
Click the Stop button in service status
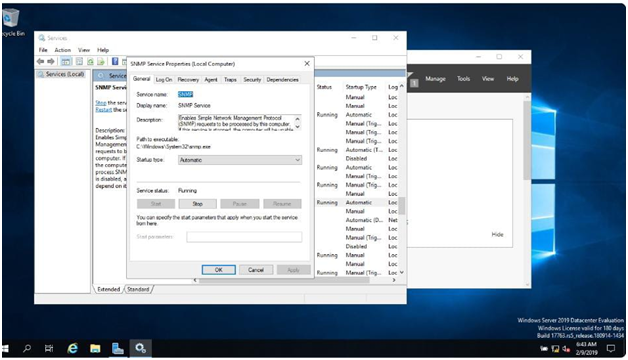point(197,204)
